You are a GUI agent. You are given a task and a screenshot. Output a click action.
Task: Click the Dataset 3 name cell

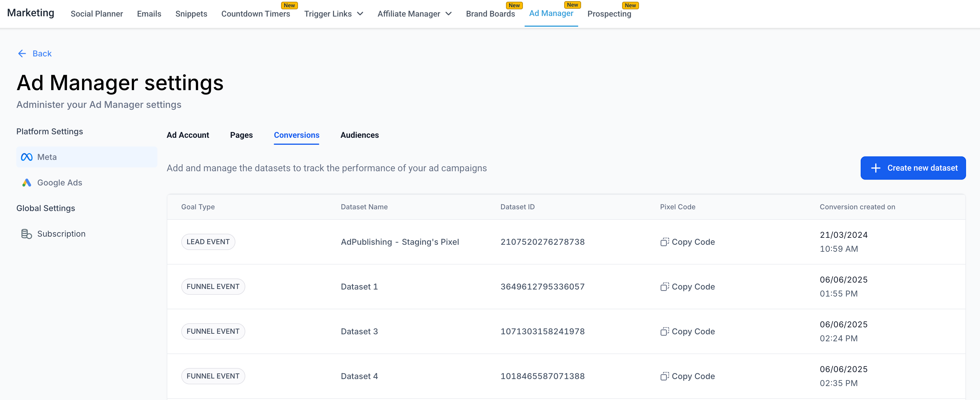click(359, 332)
